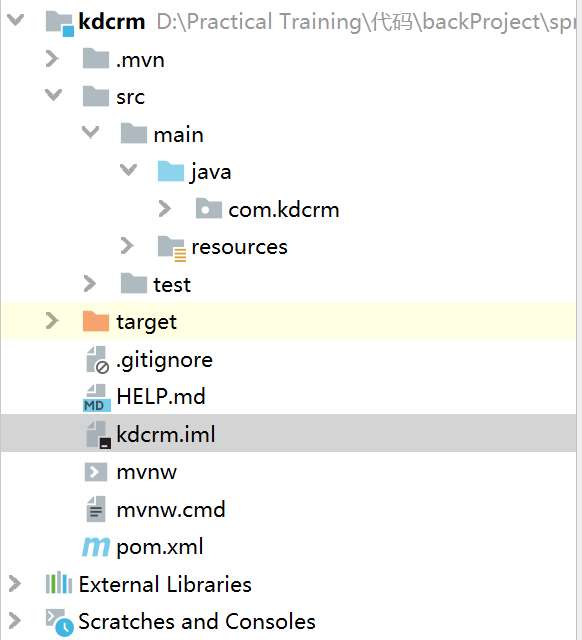Viewport: 582px width, 640px height.
Task: Click the HELP.md markdown file icon
Action: pos(96,398)
